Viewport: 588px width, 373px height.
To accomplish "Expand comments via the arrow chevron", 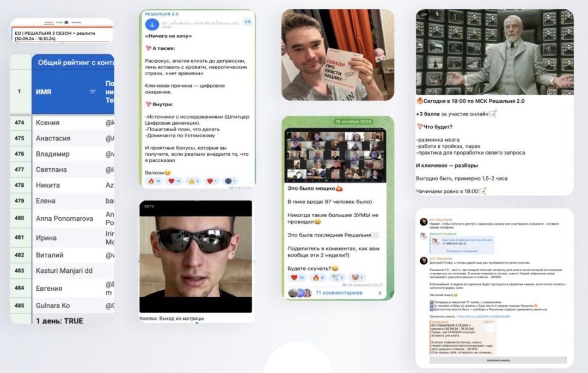I will pos(380,293).
